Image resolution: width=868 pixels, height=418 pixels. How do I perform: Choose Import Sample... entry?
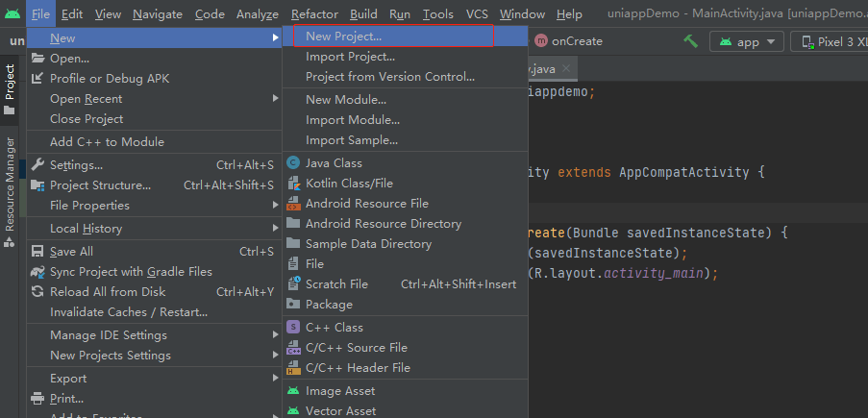405,140
